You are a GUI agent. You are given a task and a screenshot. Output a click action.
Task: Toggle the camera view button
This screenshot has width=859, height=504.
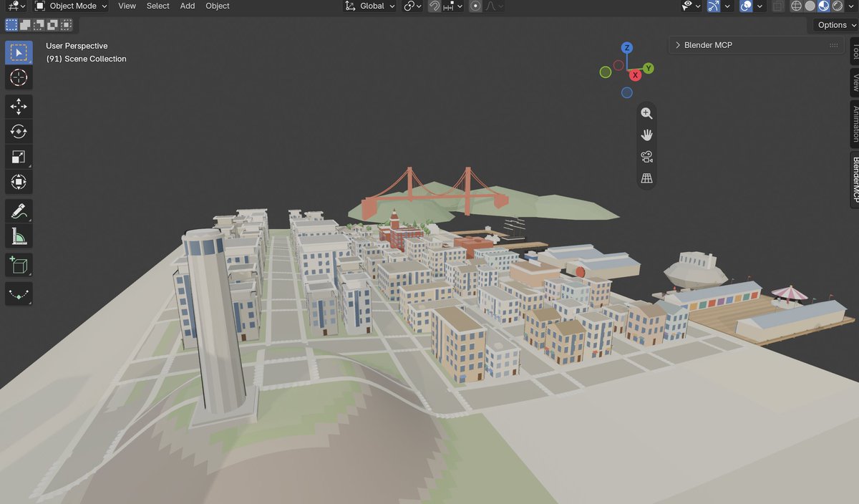646,157
